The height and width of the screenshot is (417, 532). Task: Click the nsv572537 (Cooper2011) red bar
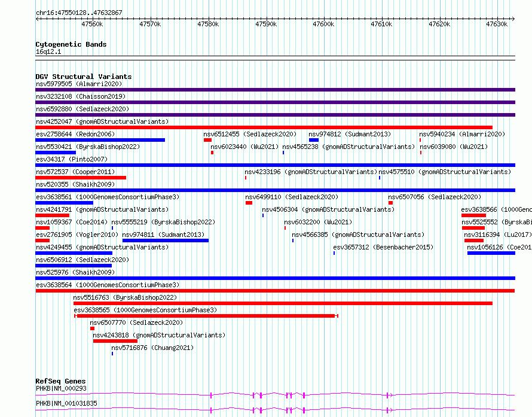click(81, 178)
